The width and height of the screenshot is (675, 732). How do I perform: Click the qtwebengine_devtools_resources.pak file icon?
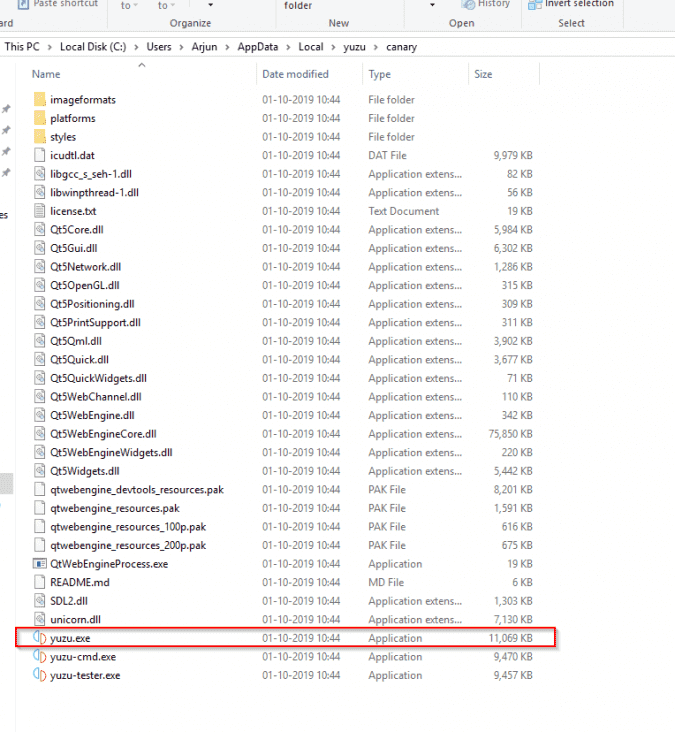40,489
